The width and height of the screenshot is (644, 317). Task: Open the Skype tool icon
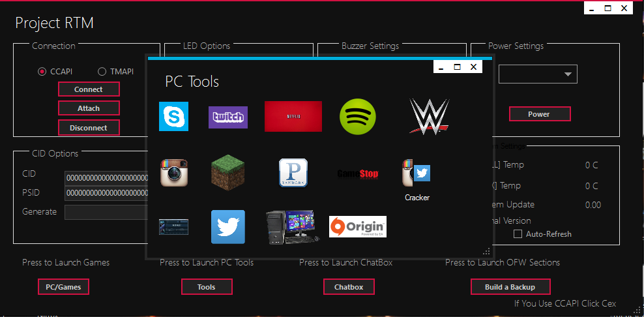coord(174,116)
